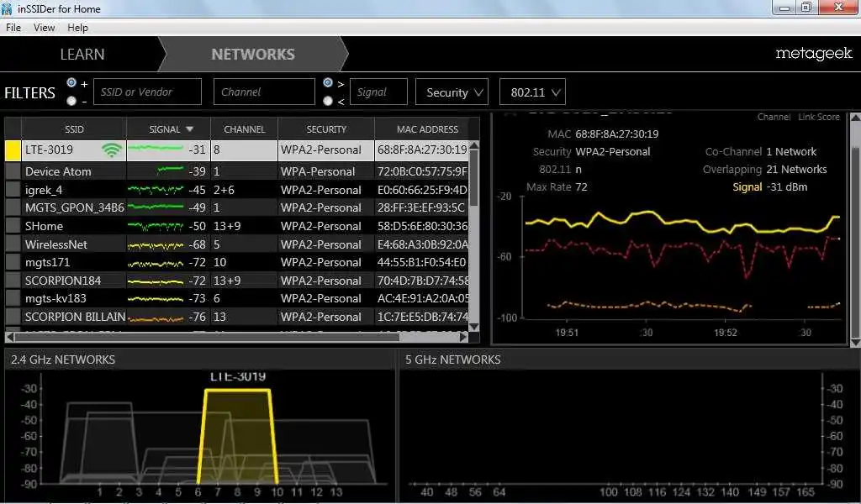
Task: Select the greater-than signal radio button
Action: 328,83
